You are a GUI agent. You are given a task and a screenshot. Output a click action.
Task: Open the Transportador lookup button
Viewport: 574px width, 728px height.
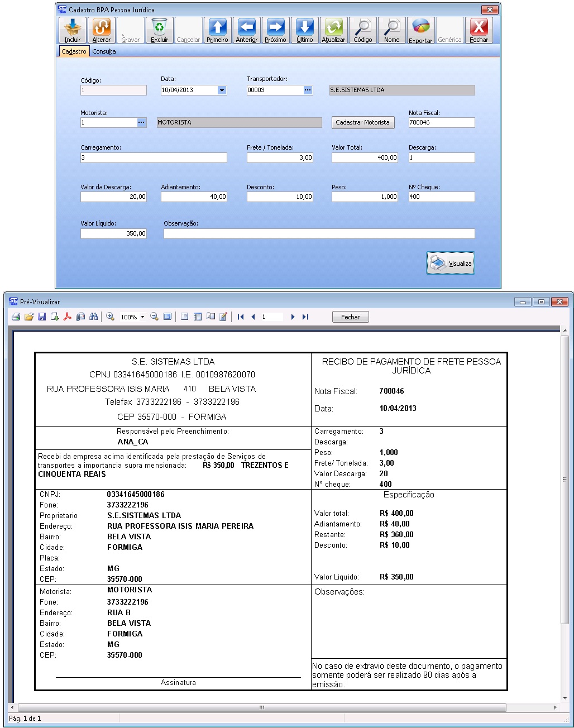coord(308,90)
